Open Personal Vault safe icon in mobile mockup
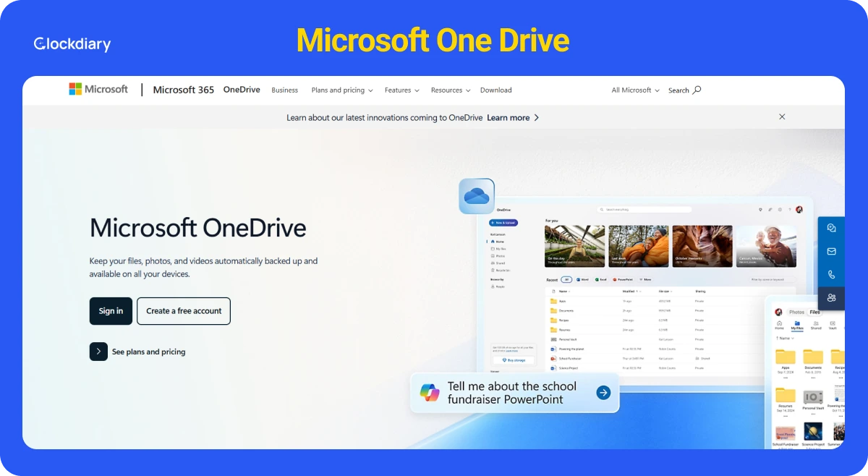The height and width of the screenshot is (476, 868). click(x=813, y=397)
